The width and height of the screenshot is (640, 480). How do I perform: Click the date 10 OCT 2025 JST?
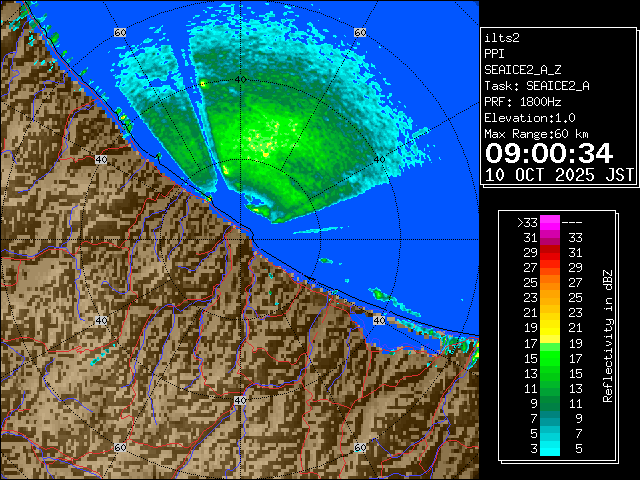coord(559,174)
